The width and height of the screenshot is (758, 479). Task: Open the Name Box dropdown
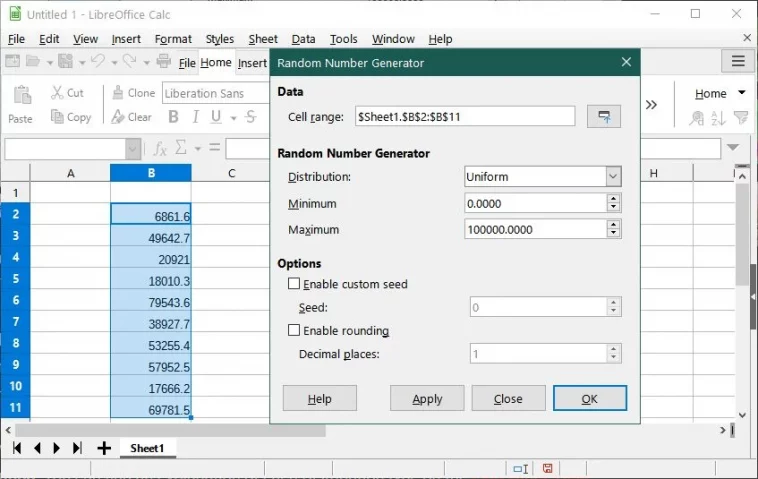pos(133,149)
